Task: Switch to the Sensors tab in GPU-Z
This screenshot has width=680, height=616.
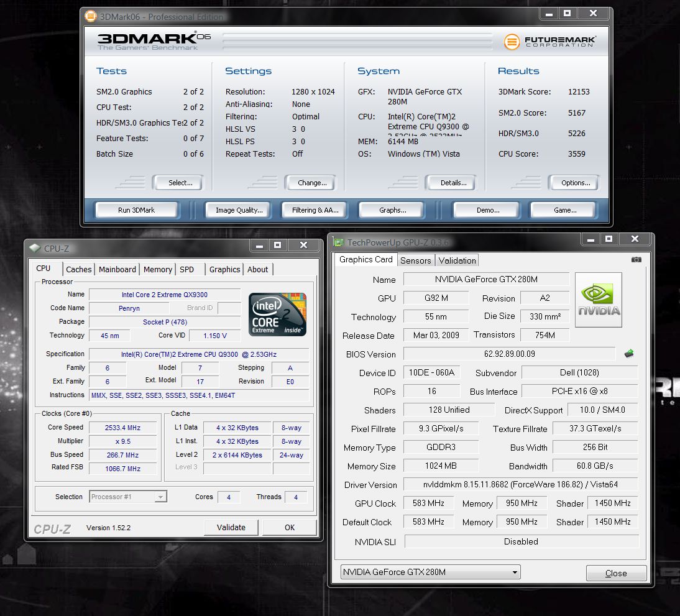Action: (415, 260)
